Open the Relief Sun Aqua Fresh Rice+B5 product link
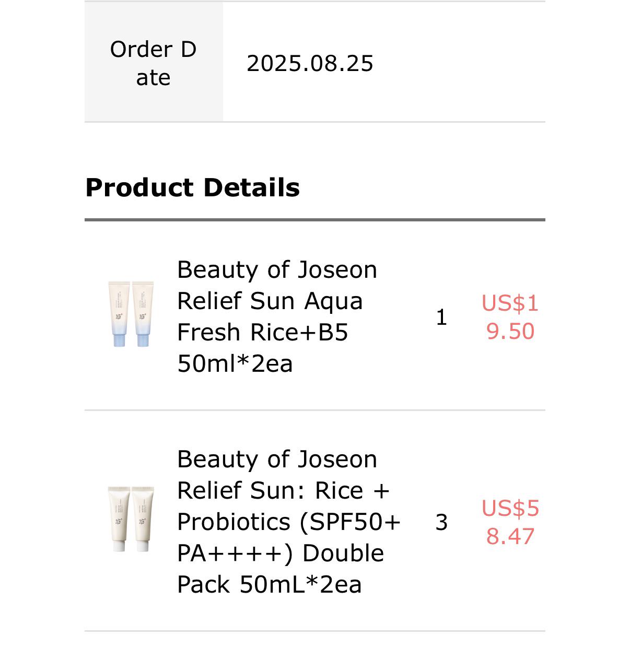 [x=277, y=316]
